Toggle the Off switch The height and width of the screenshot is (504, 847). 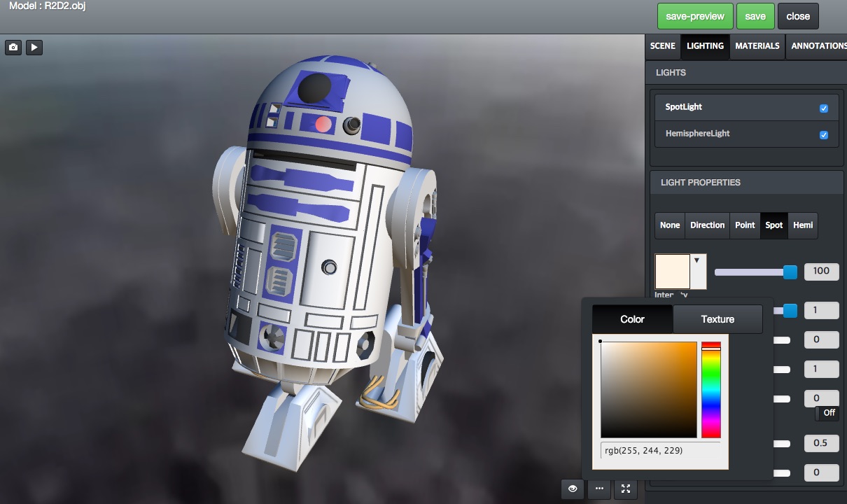click(x=827, y=413)
